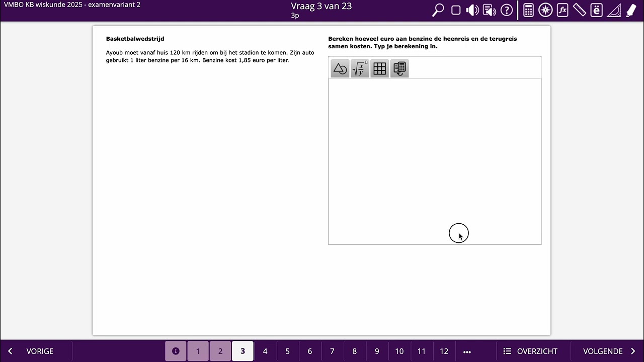Click inside the answer text area
This screenshot has height=362, width=644.
[435, 161]
